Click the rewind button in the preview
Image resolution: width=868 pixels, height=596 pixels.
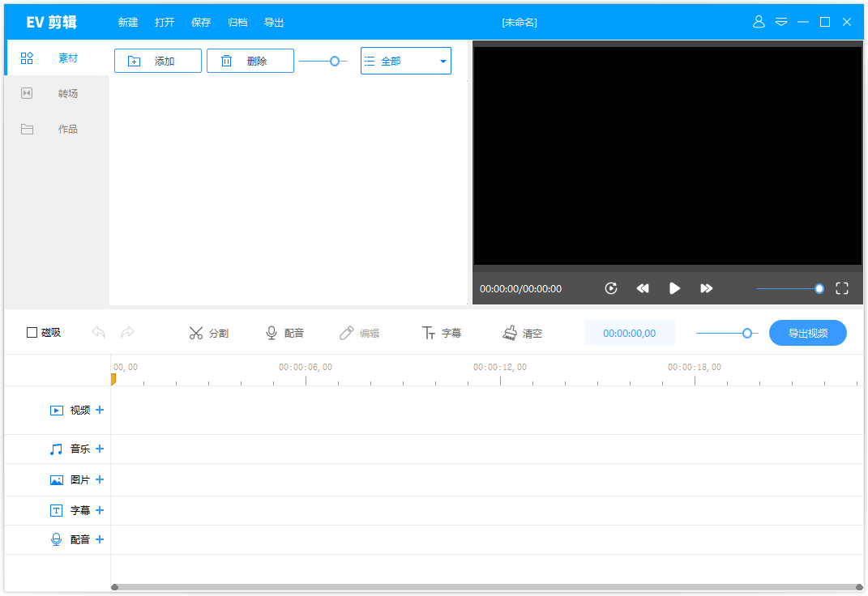click(643, 288)
